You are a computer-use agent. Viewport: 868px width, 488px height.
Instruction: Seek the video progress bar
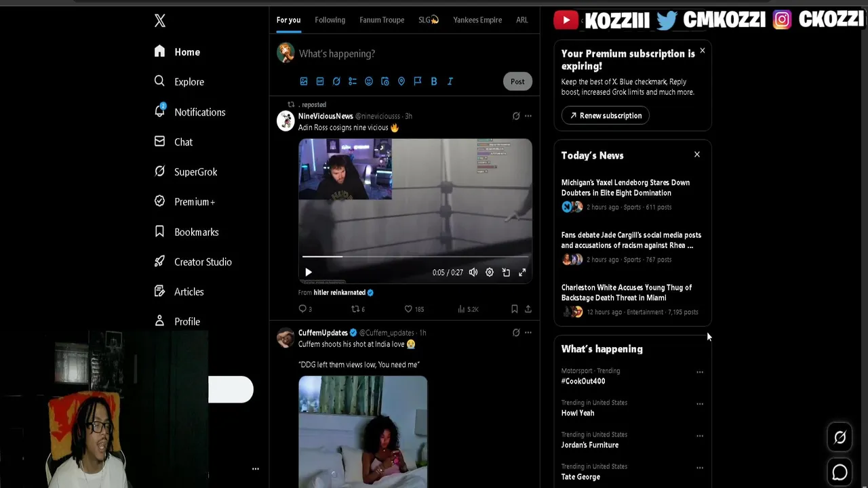415,257
